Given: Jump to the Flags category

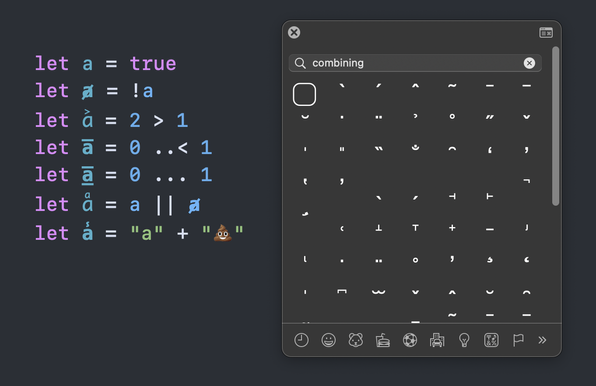Looking at the screenshot, I should pos(518,340).
